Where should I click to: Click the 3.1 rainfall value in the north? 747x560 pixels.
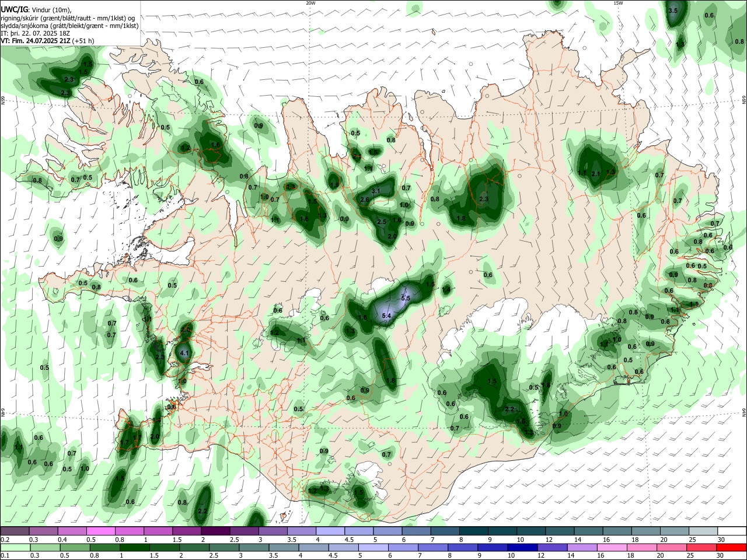point(376,191)
